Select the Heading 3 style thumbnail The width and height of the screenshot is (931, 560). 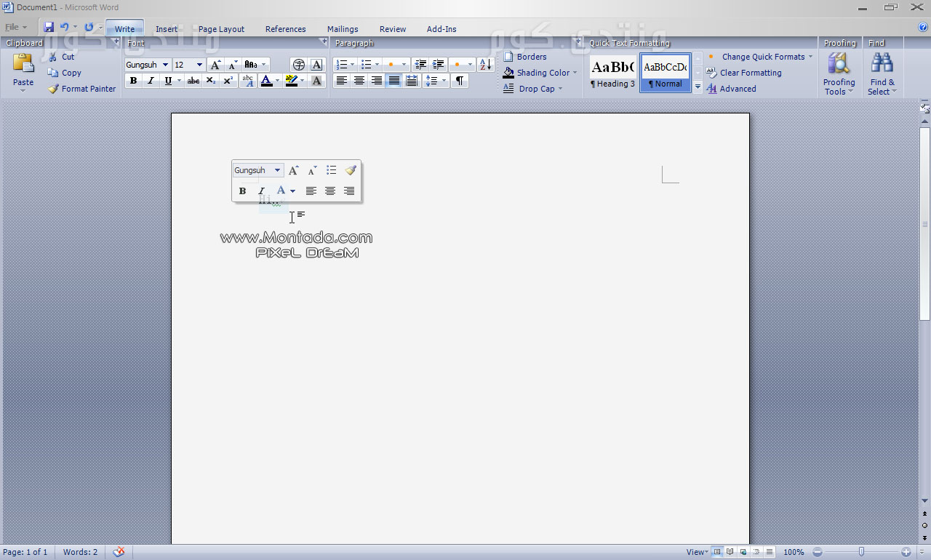(x=612, y=73)
